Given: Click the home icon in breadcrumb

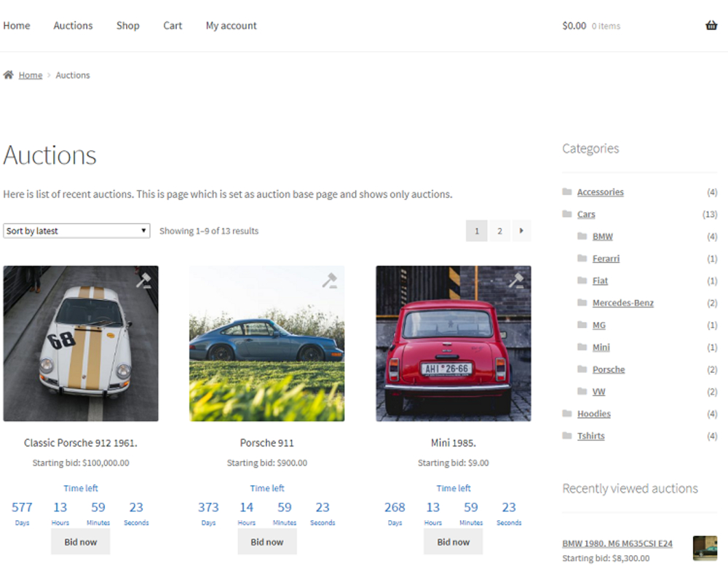Looking at the screenshot, I should [8, 74].
